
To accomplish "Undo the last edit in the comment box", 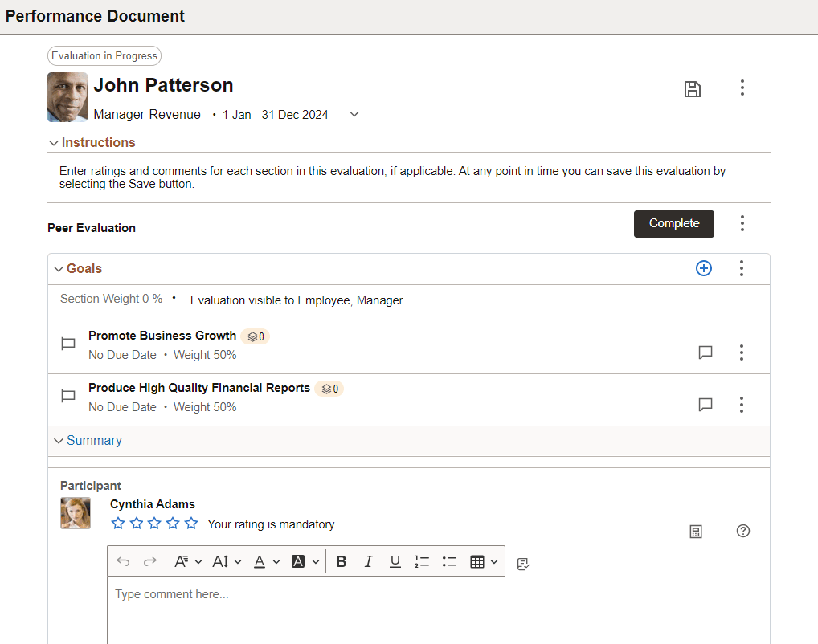I will click(x=122, y=561).
